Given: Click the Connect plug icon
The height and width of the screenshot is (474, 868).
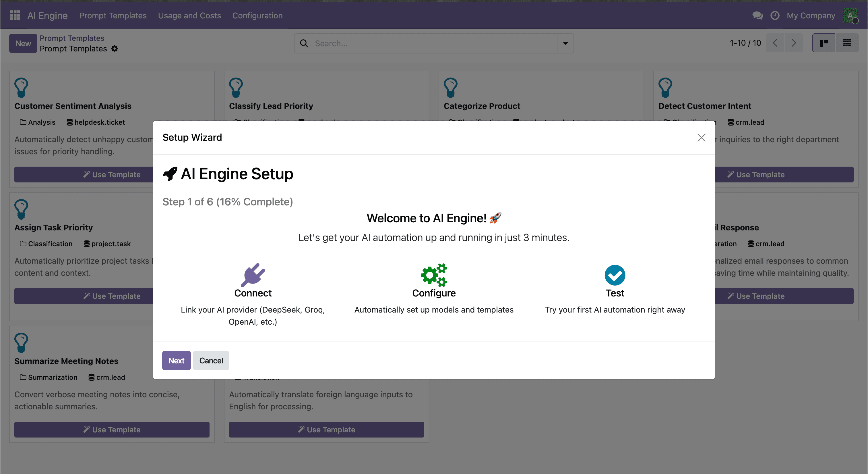Looking at the screenshot, I should (253, 275).
